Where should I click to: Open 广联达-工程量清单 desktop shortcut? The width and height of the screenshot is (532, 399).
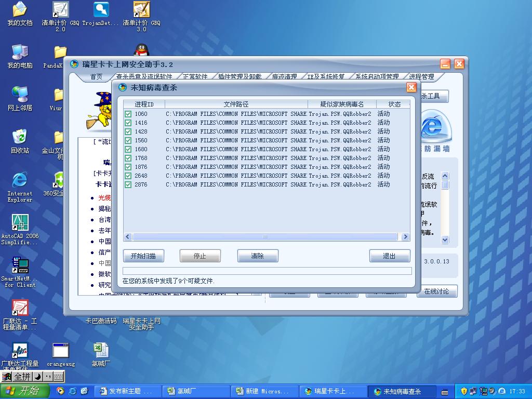[20, 315]
